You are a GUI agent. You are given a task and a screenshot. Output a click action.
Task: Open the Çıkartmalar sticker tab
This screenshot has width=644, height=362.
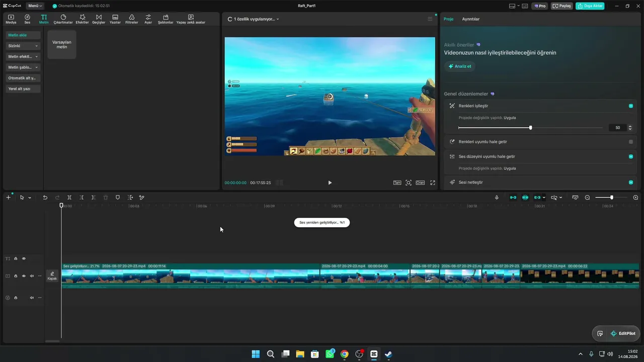click(63, 19)
